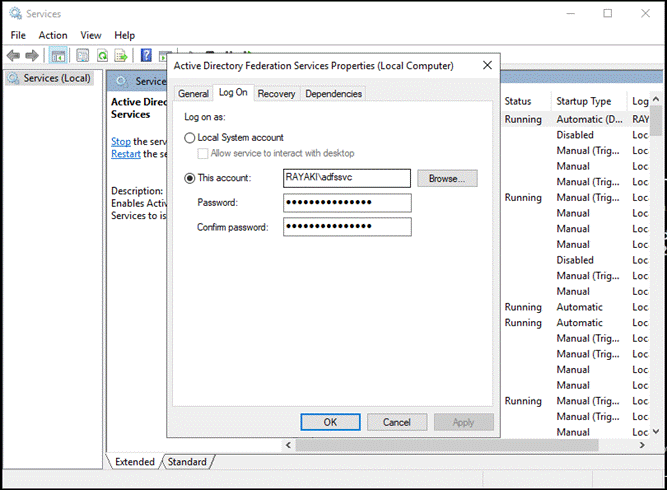Switch to the Standard view tab
The image size is (667, 490).
click(187, 462)
